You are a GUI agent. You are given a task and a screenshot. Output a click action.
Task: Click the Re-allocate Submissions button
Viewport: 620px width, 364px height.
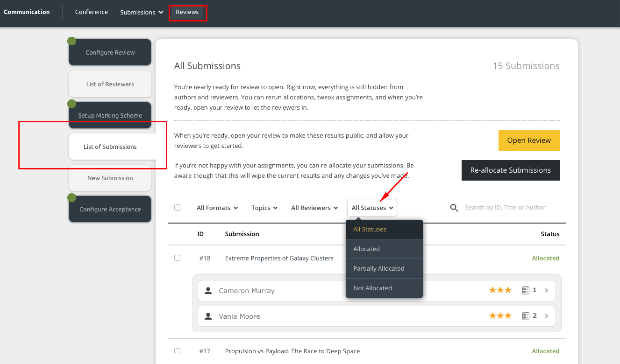(x=510, y=170)
